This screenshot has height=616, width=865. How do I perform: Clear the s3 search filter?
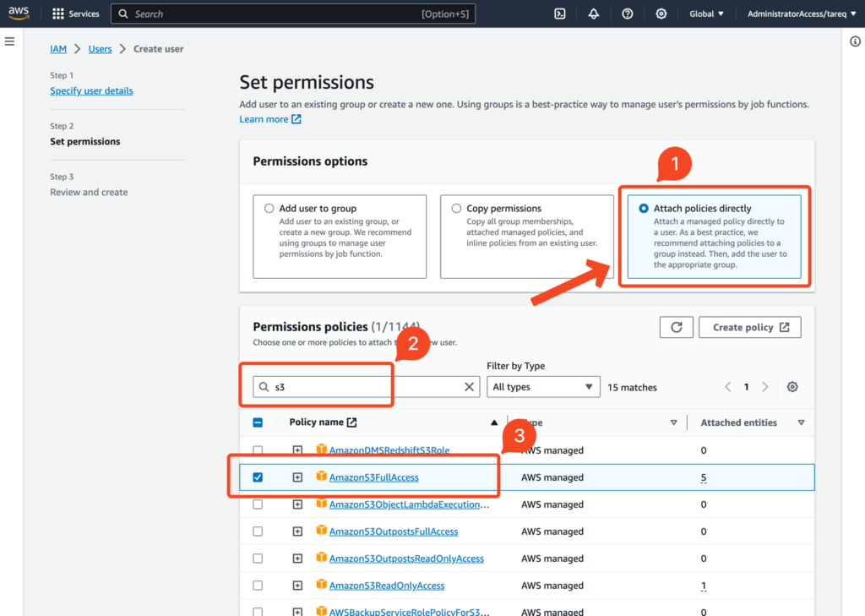469,387
